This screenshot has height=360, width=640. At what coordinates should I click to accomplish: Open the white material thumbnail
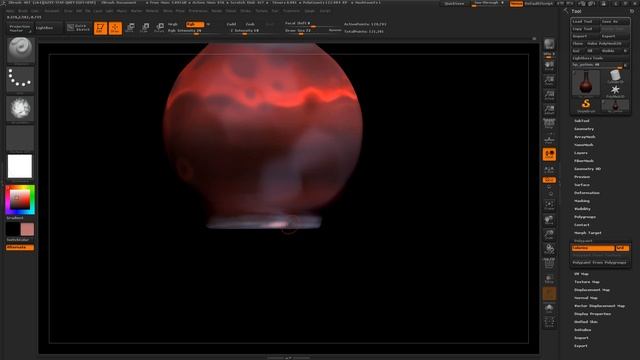point(20,167)
